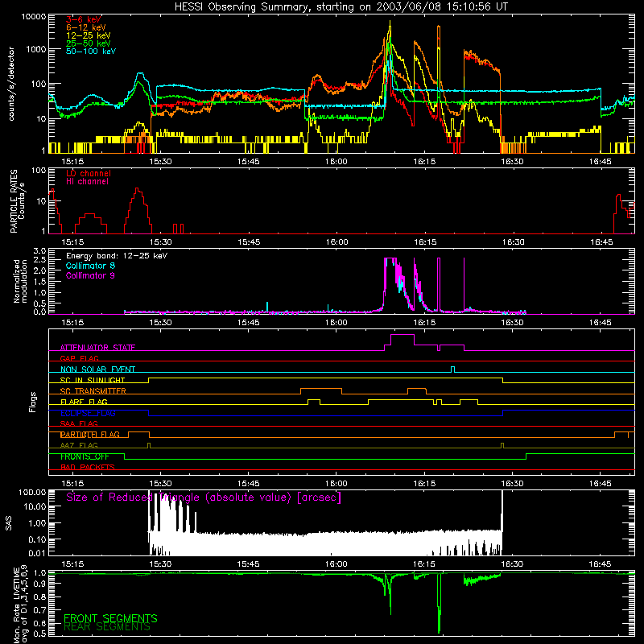Select the 'NON SOLAR EVENT' flag label
The width and height of the screenshot is (644, 644).
coord(97,369)
